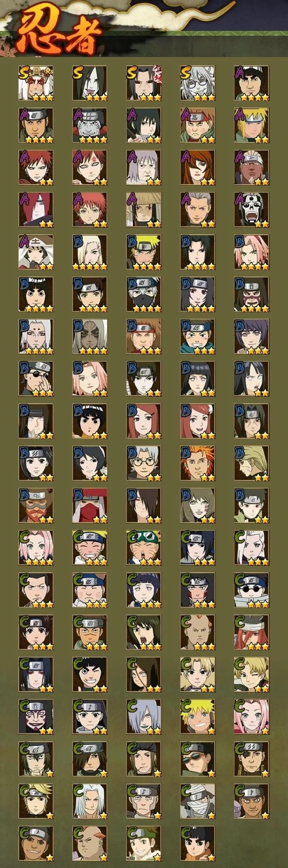288x868 pixels.
Task: Choose the C-rank winking blonde Temari portrait
Action: 251,675
